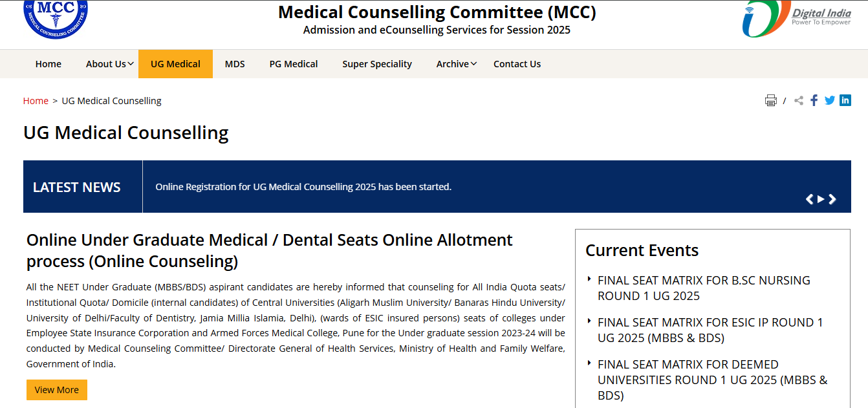Follow the Home breadcrumb link
Viewport: 868px width, 408px height.
36,101
